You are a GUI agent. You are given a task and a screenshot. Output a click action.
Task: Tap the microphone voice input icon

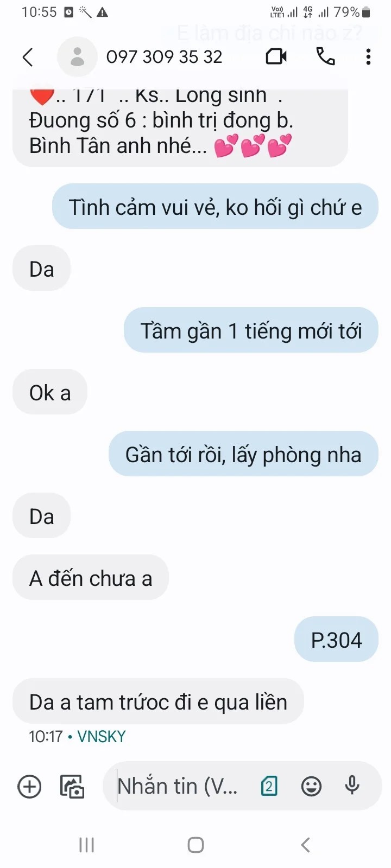tap(352, 786)
